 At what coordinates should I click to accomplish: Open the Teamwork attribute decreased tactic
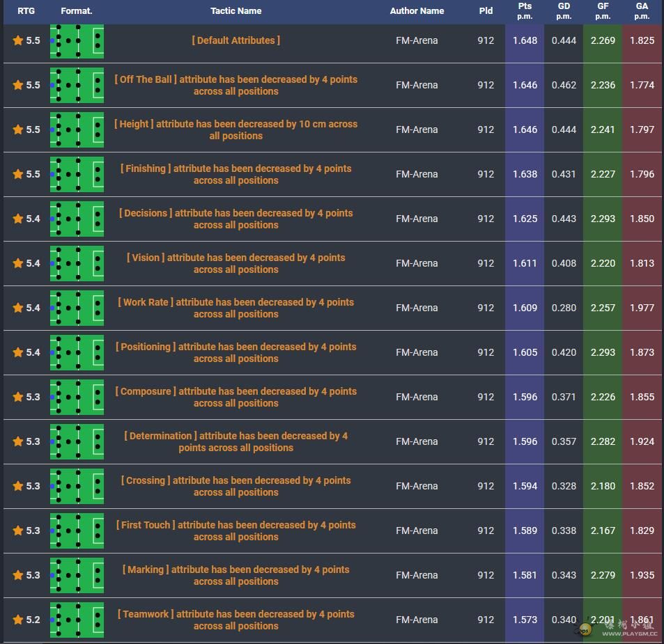click(236, 620)
